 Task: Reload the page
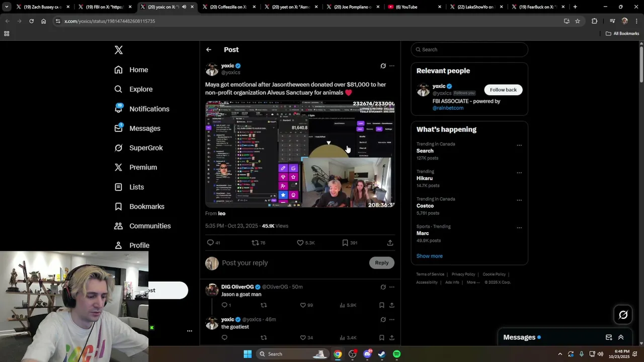[31, 21]
